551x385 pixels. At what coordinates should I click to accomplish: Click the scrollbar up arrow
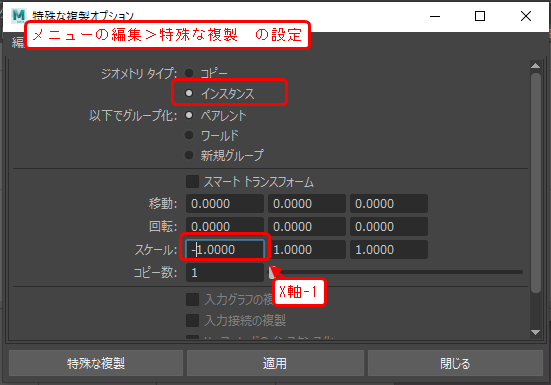(x=536, y=66)
